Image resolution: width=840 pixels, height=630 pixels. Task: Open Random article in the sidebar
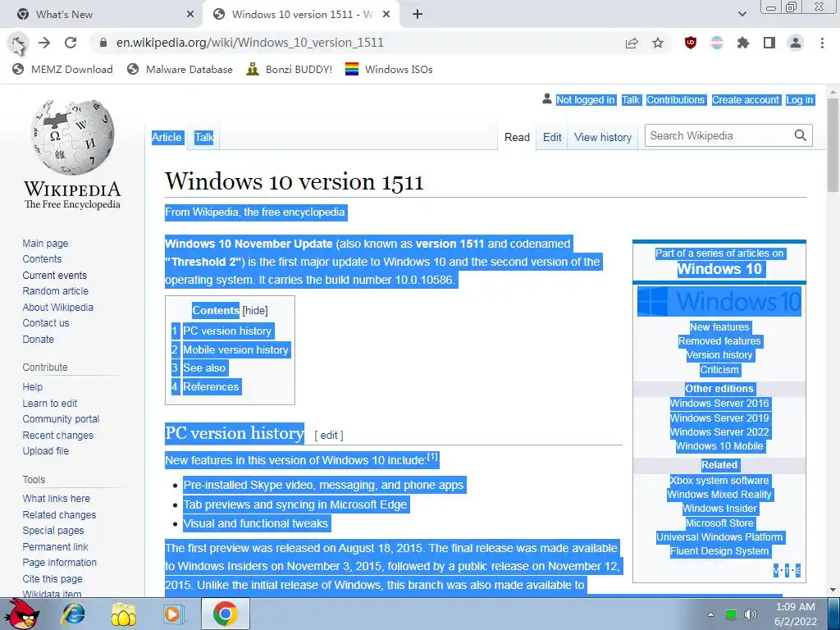[x=56, y=291]
